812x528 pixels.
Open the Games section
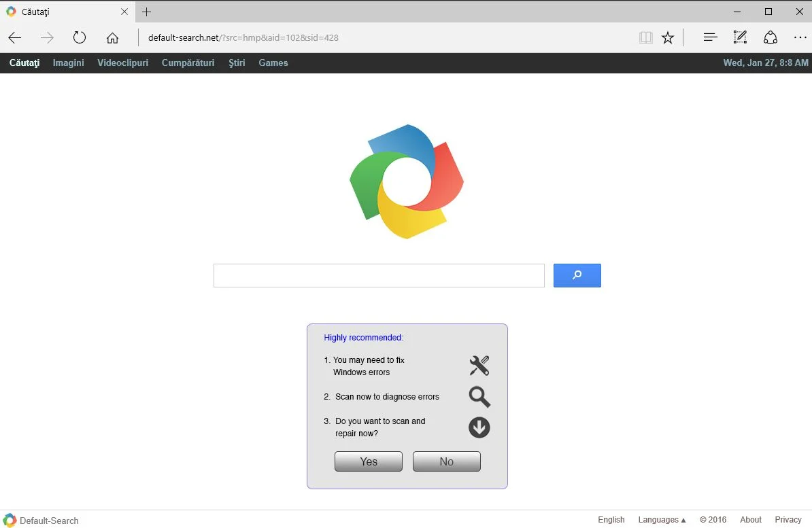tap(273, 63)
